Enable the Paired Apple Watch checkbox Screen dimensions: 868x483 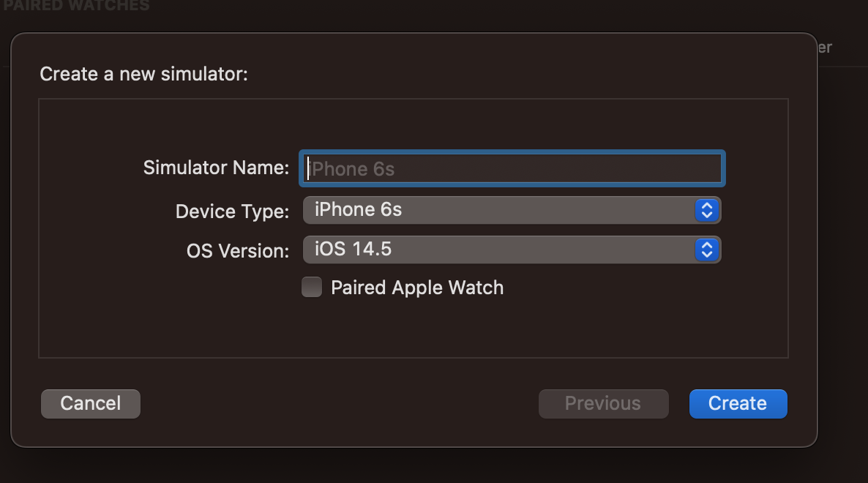point(312,288)
